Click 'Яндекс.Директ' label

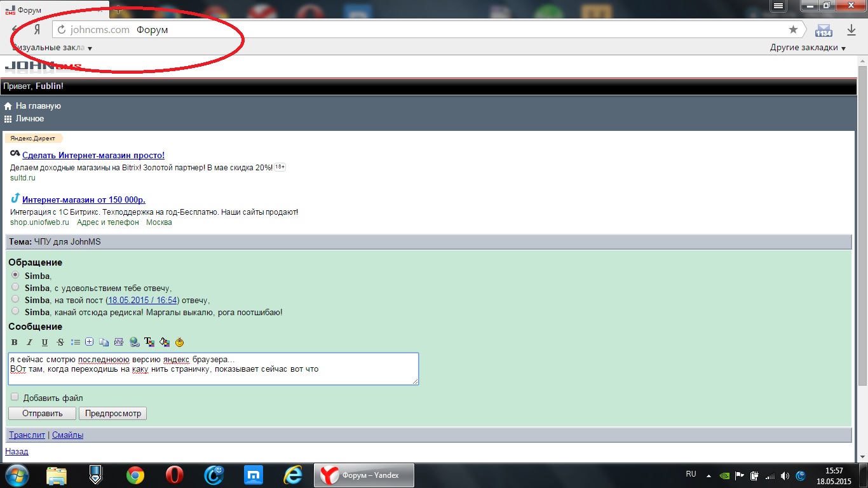tap(33, 138)
